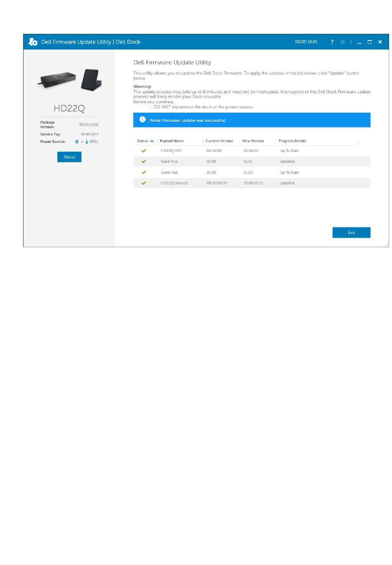392x565 pixels.
Task: Sort table by New Version column
Action: pos(253,141)
